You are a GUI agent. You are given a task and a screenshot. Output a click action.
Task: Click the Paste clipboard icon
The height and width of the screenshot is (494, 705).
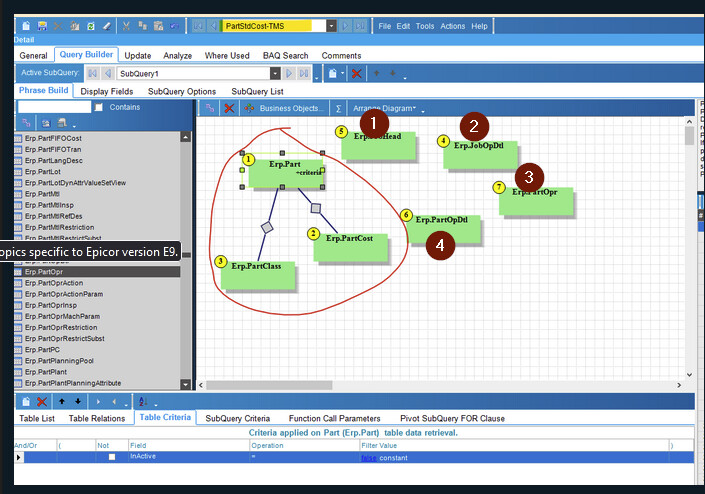coord(158,26)
